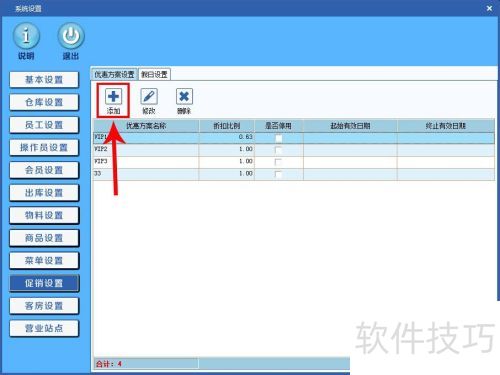Open 客房设置 section
500x375 pixels.
click(44, 306)
